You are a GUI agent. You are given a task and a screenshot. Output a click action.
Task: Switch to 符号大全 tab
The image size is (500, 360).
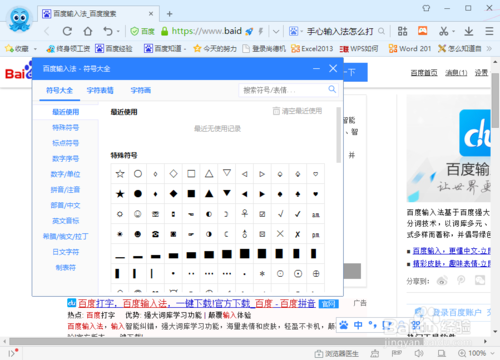point(59,90)
